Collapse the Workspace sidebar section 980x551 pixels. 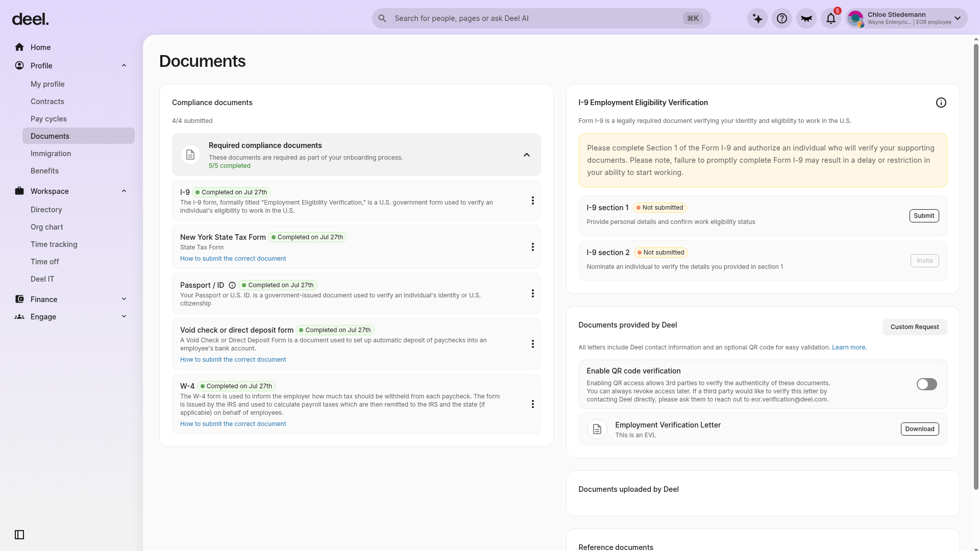pos(124,191)
